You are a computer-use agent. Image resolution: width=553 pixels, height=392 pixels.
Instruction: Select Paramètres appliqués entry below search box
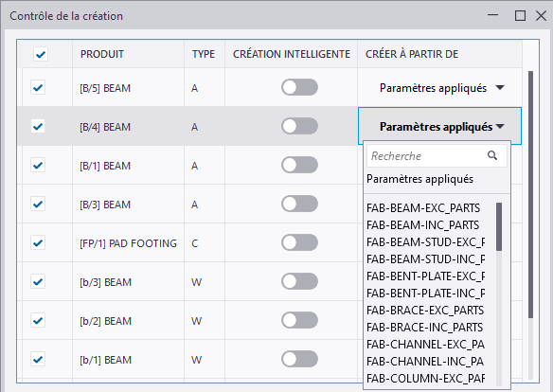(x=419, y=179)
